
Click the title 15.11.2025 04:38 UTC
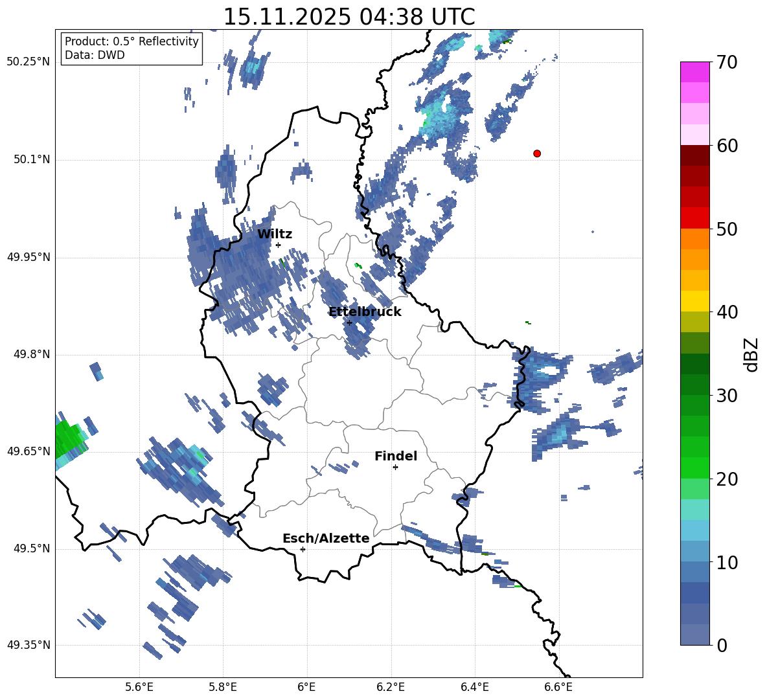[349, 17]
